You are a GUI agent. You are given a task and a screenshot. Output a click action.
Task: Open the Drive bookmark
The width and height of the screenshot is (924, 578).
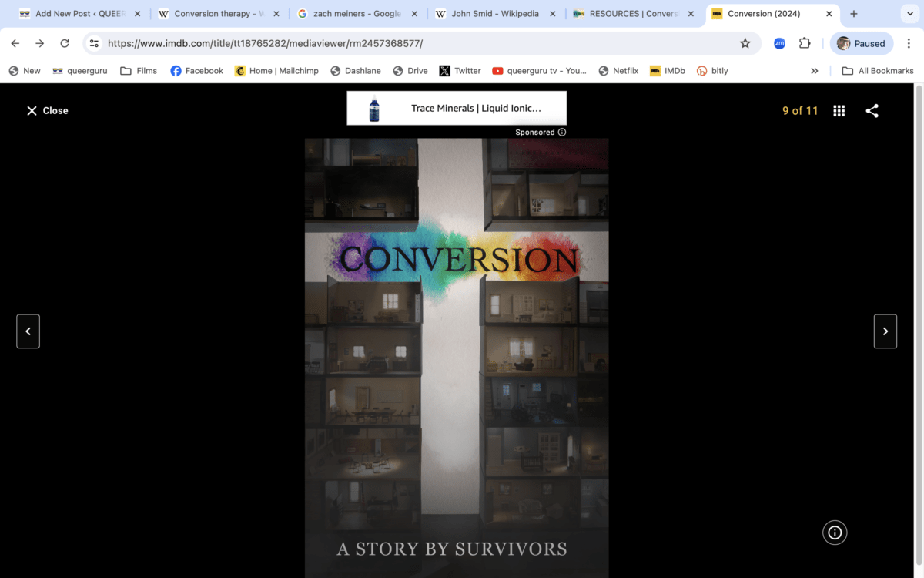[x=410, y=71]
